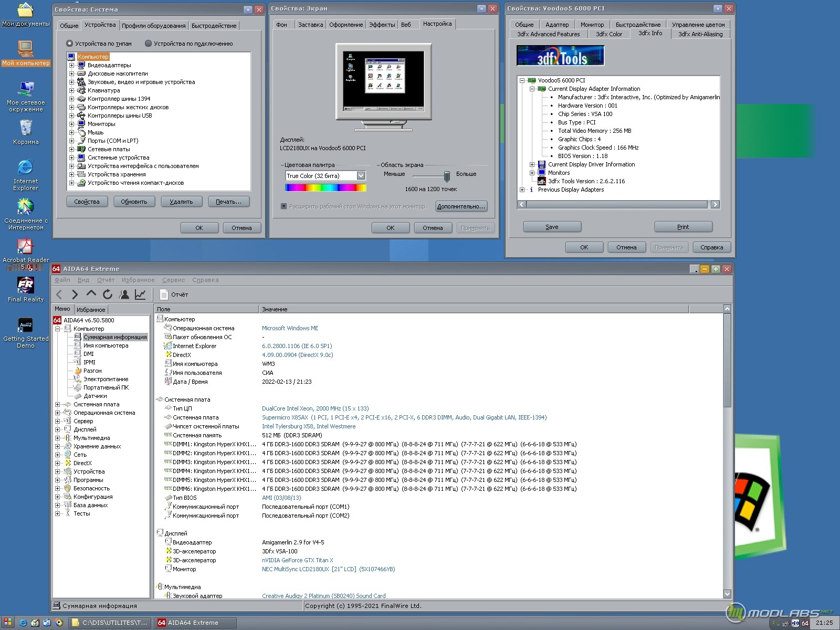Click Save button in Voodoo5 properties
This screenshot has height=630, width=840.
click(x=552, y=227)
